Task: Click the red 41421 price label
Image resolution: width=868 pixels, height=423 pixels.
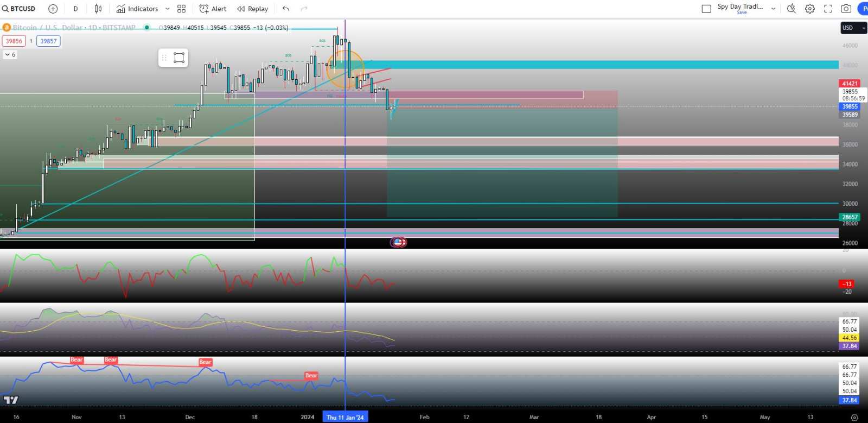Action: click(850, 83)
